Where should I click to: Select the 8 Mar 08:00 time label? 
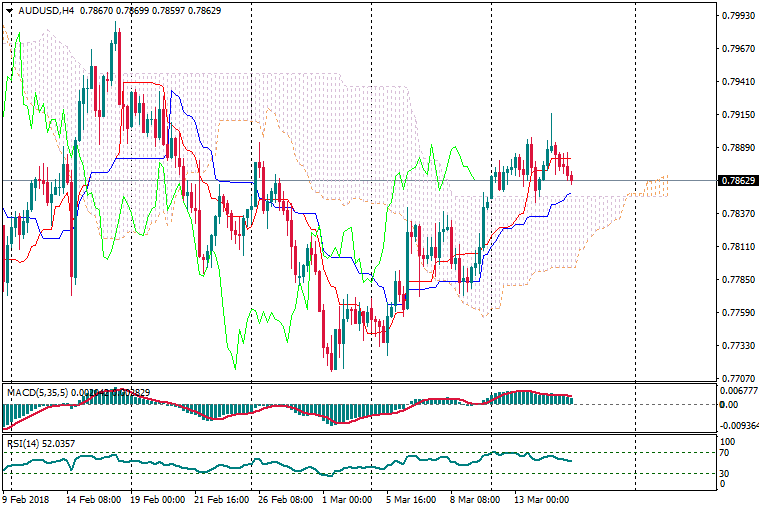pos(474,499)
